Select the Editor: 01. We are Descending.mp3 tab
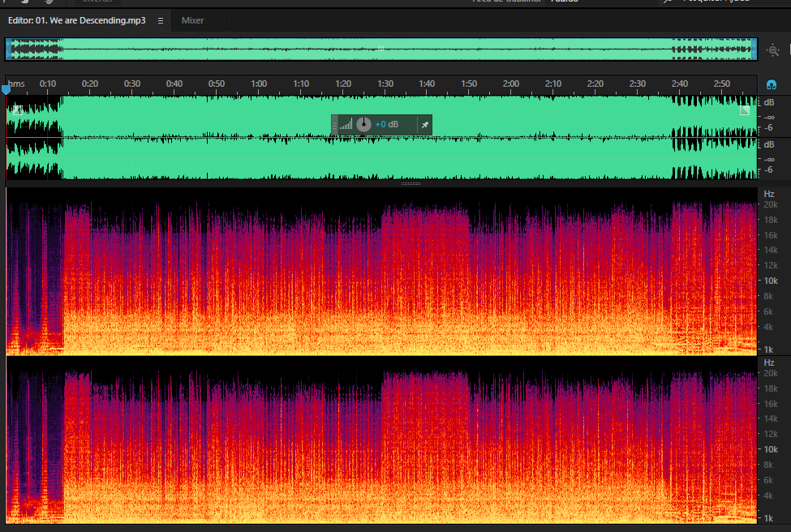Screen dimensions: 791x532 point(77,20)
